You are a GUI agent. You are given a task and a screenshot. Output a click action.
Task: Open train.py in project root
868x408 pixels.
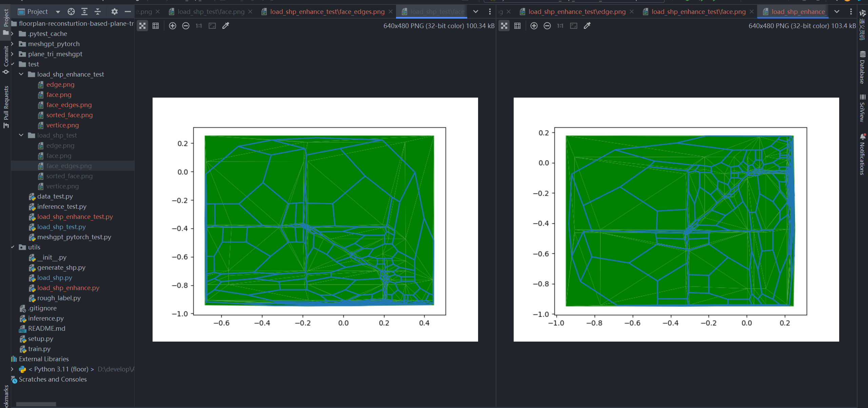(39, 349)
